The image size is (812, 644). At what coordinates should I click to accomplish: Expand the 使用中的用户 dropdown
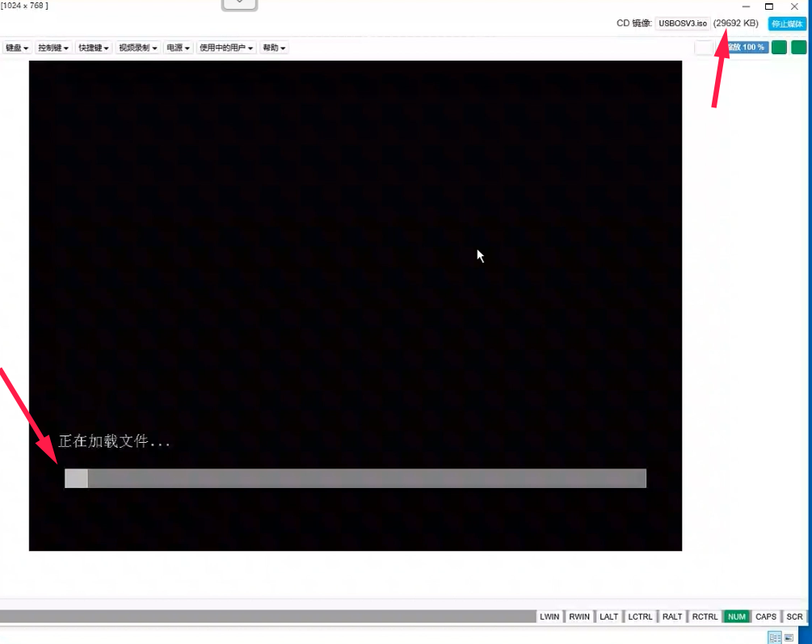pos(226,48)
